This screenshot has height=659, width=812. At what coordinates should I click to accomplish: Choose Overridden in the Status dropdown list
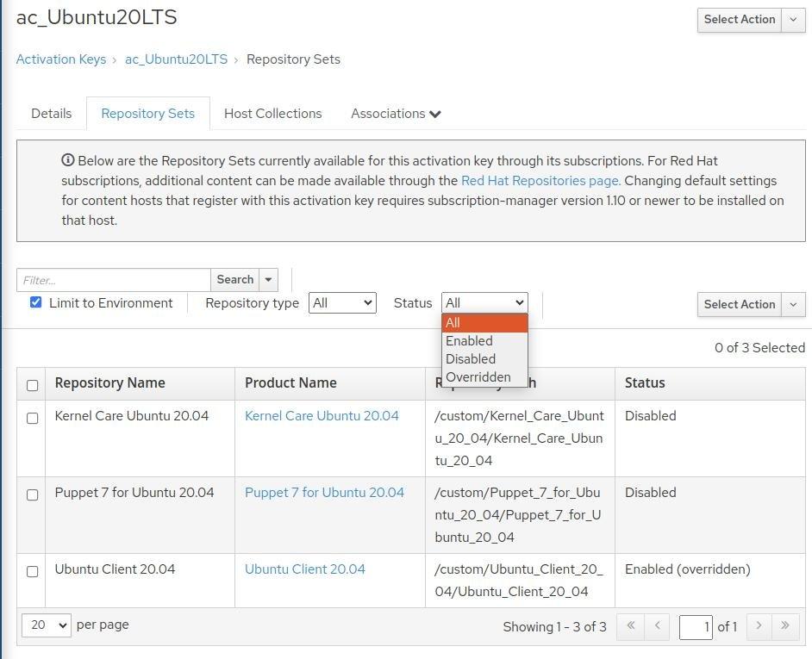click(x=478, y=377)
